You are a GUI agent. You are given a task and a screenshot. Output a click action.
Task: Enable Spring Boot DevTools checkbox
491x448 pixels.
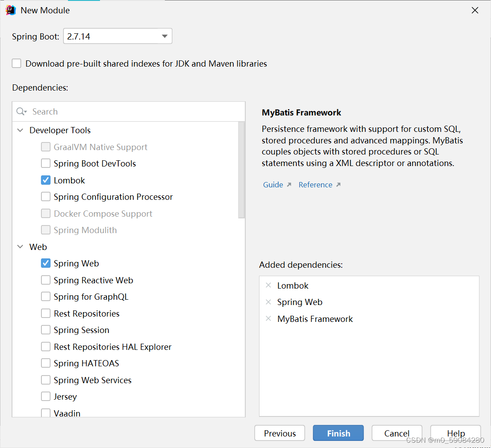[x=46, y=163]
